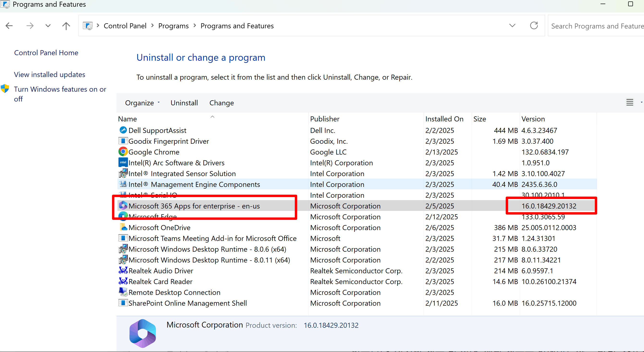Screen dimensions: 644x352
Task: Click 2/13/2025 install date cell
Action: coord(442,152)
